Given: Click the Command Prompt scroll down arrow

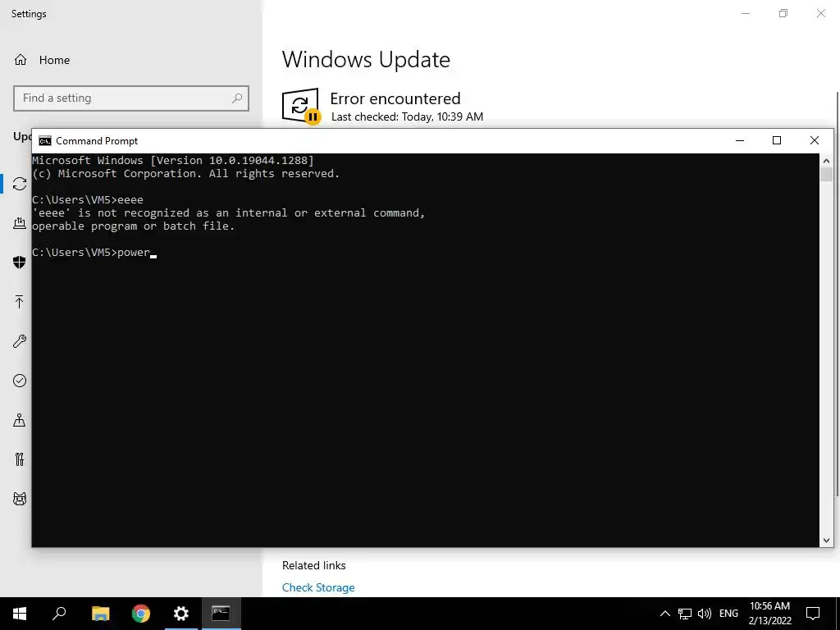Looking at the screenshot, I should pyautogui.click(x=826, y=541).
